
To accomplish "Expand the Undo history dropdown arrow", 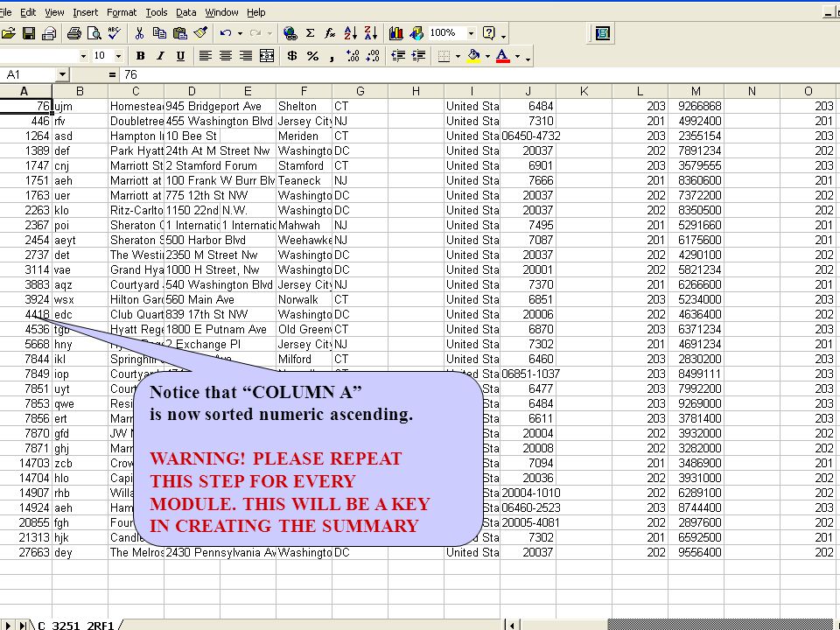I will tap(240, 34).
